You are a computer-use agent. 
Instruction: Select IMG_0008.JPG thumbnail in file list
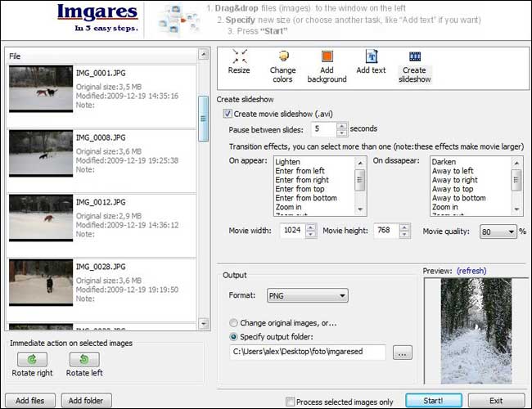pos(41,153)
